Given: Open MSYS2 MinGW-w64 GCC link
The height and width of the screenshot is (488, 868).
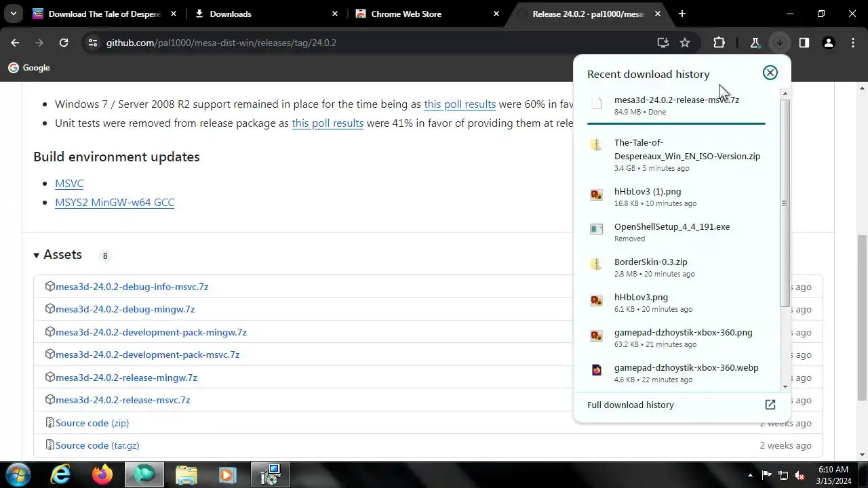Looking at the screenshot, I should (115, 202).
